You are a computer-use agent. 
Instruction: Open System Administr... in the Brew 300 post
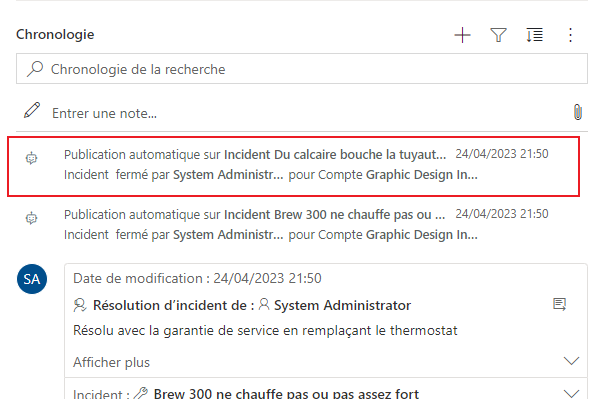tap(228, 235)
